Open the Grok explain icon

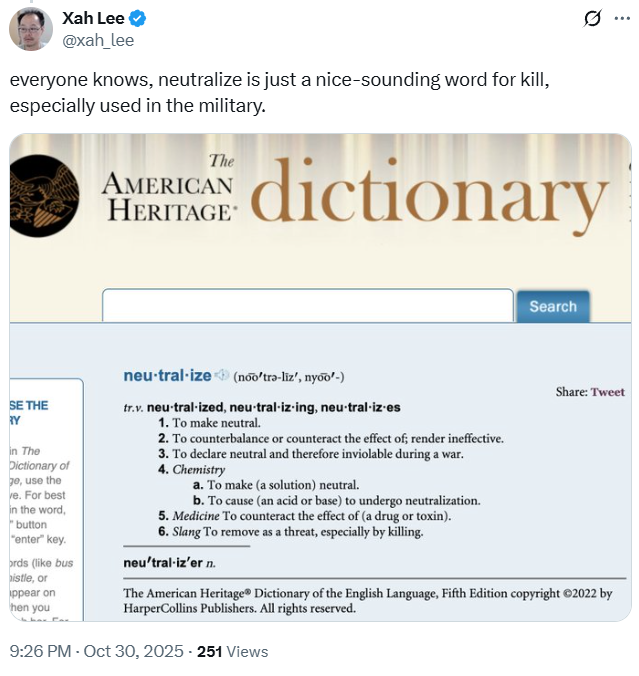click(593, 19)
